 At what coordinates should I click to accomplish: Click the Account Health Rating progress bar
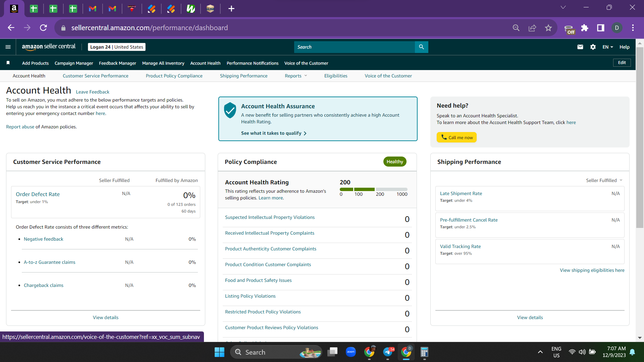(x=374, y=189)
